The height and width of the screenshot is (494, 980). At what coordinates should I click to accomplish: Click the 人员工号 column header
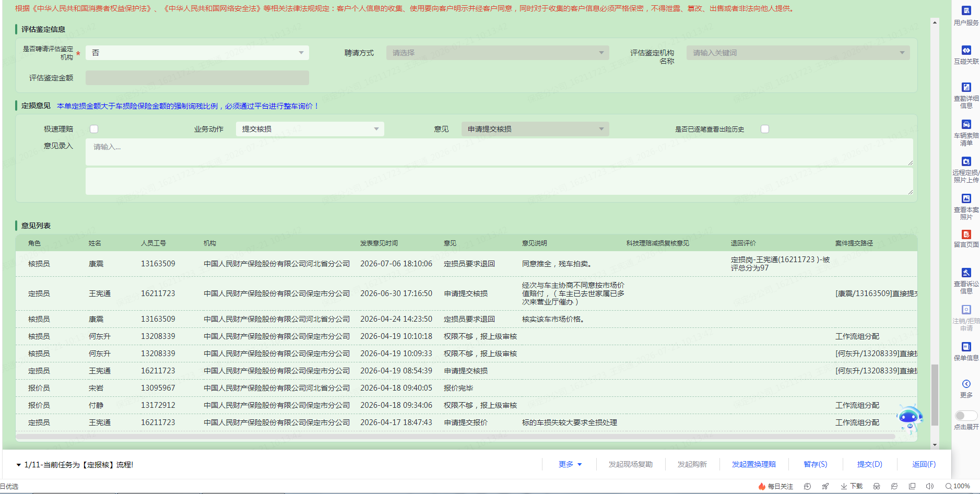(154, 243)
